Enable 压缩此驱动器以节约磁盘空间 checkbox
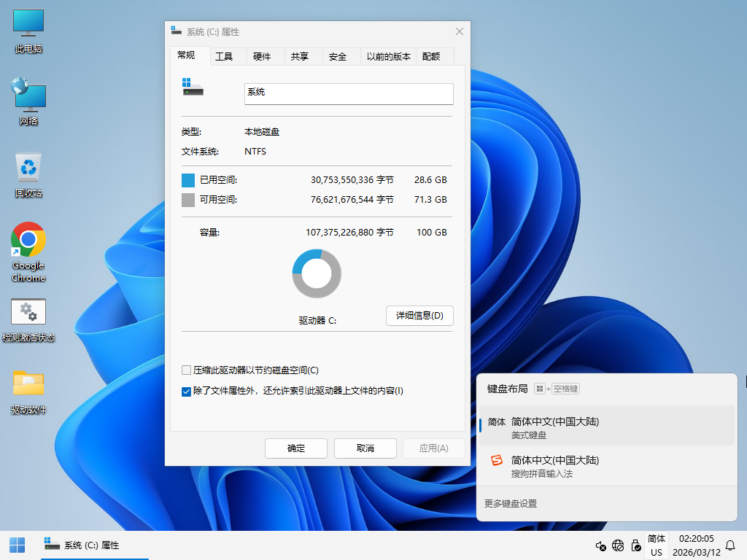This screenshot has width=747, height=560. click(x=187, y=370)
